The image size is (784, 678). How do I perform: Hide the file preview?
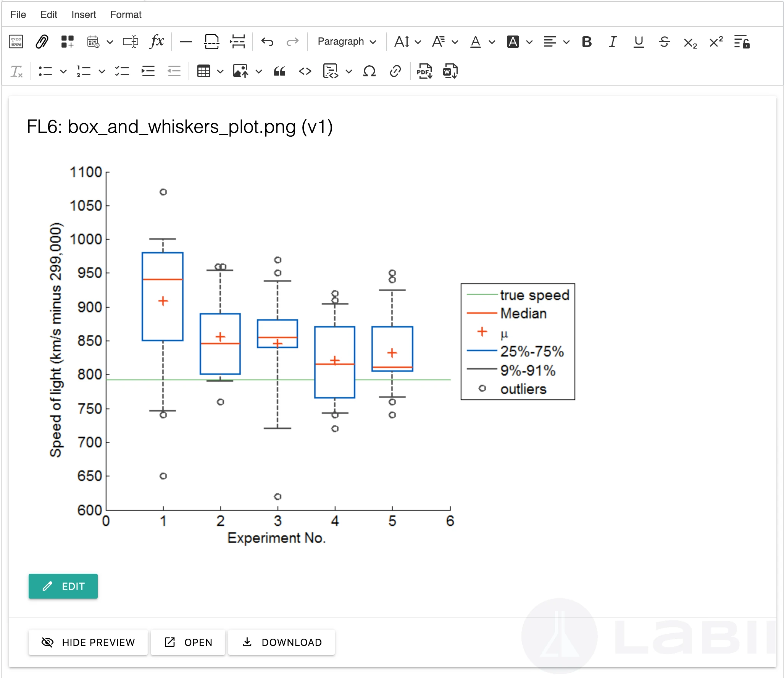(88, 642)
